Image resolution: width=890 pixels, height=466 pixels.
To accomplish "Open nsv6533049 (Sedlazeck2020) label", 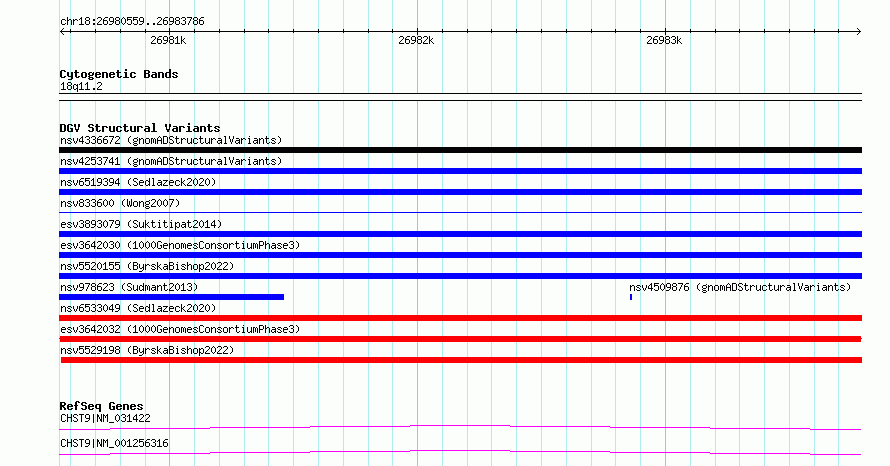I will [x=138, y=308].
